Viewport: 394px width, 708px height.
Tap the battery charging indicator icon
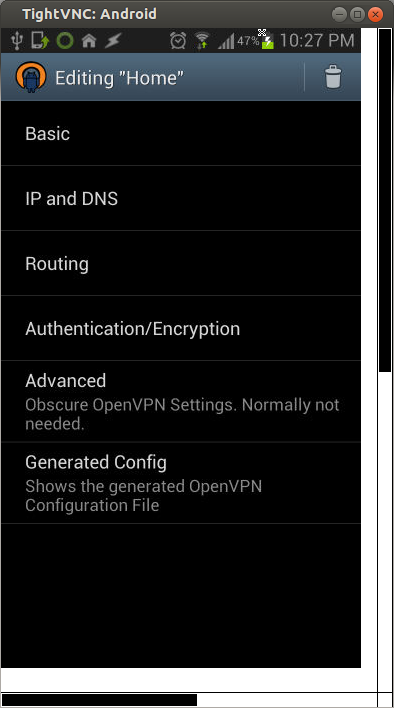click(268, 42)
